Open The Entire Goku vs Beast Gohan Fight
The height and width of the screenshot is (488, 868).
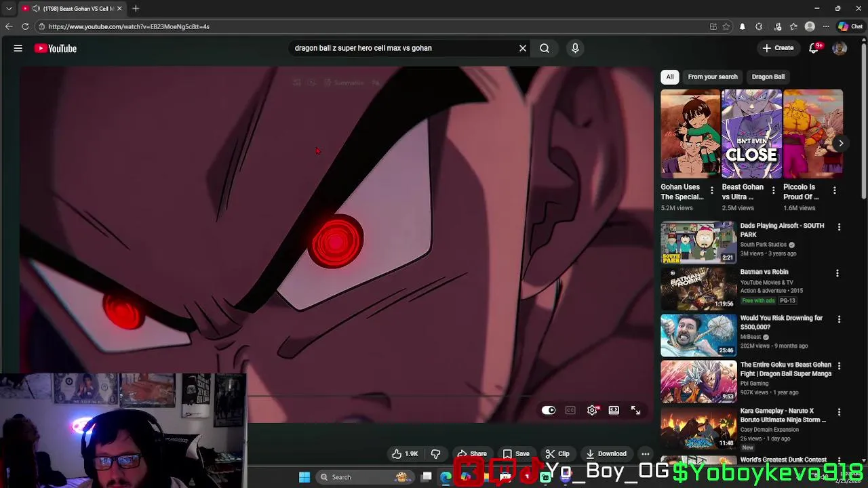coord(786,369)
